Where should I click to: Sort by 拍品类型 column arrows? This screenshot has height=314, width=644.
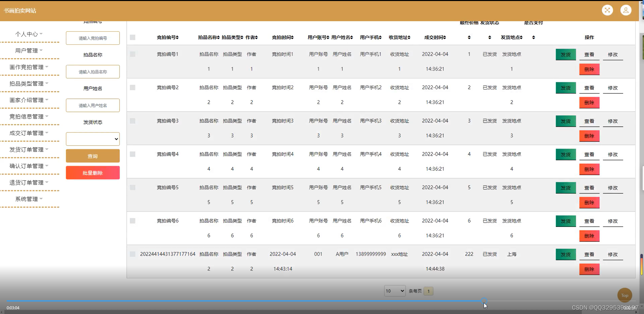pos(242,37)
